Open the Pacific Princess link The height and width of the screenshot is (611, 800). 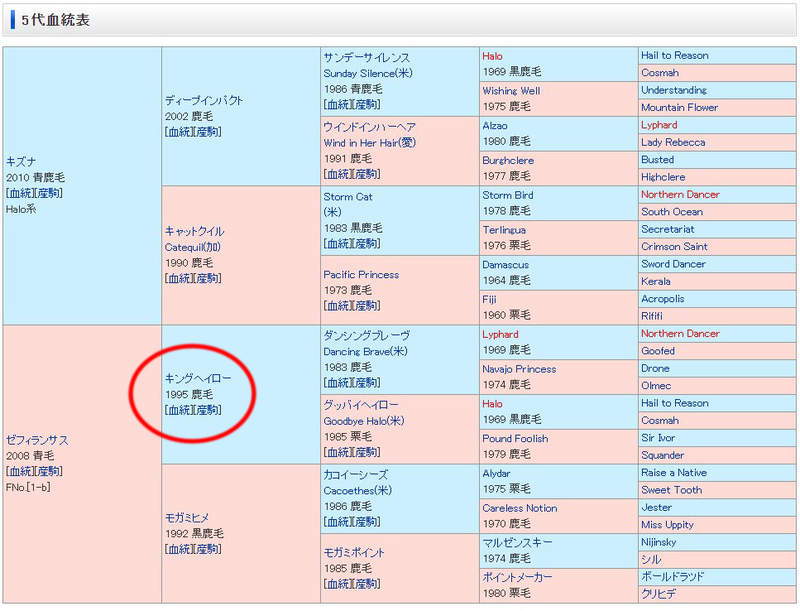[361, 274]
